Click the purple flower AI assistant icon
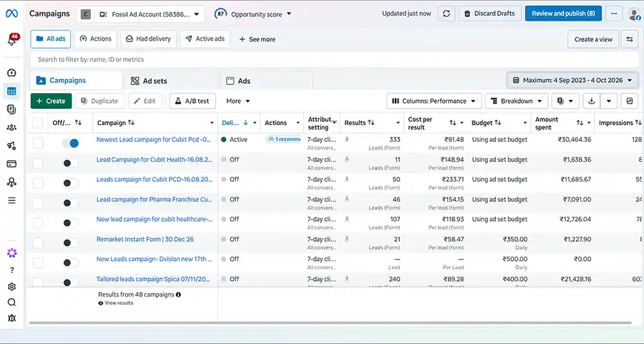 point(12,253)
